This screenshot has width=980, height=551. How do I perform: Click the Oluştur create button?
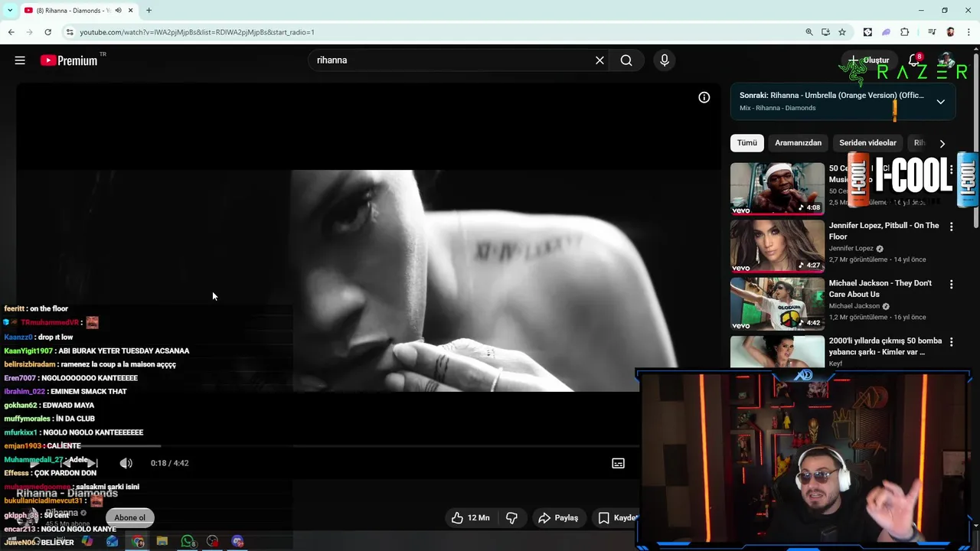(x=869, y=60)
